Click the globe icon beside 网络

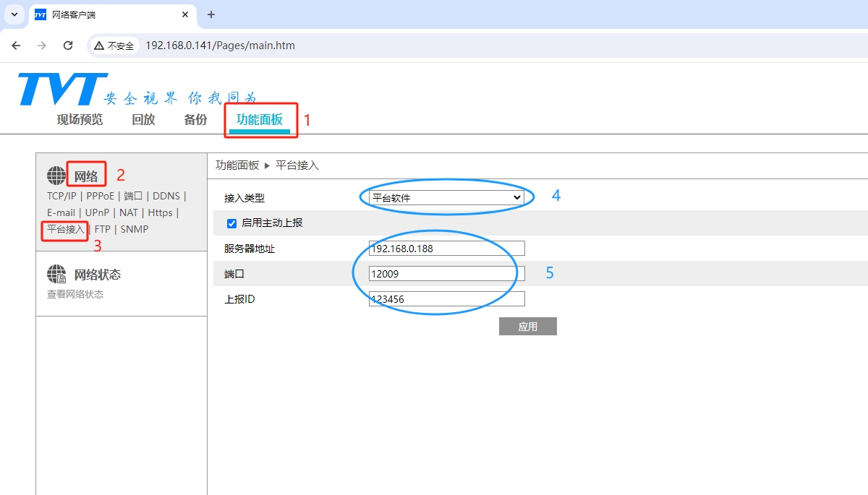point(56,176)
